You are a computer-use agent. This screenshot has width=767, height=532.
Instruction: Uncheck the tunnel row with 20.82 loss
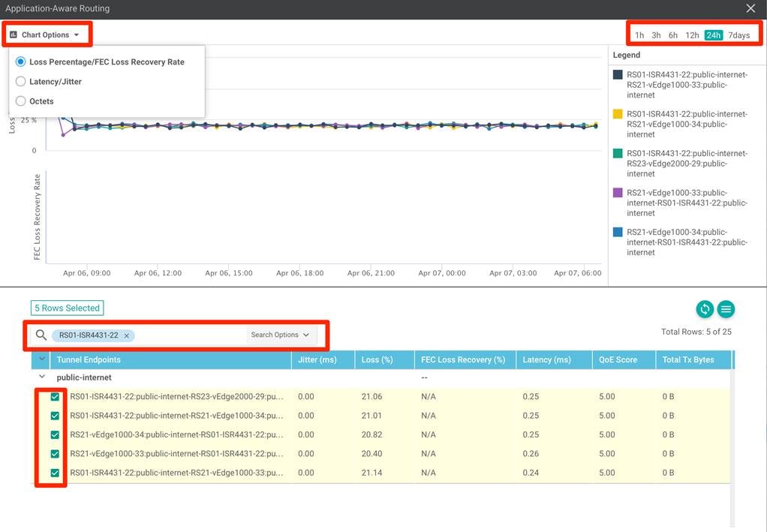55,435
